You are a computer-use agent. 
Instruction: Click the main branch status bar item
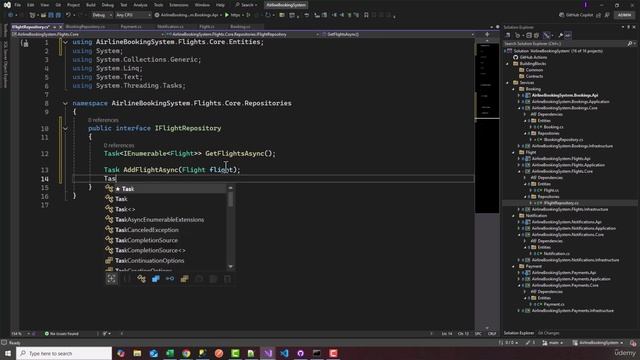tap(553, 343)
